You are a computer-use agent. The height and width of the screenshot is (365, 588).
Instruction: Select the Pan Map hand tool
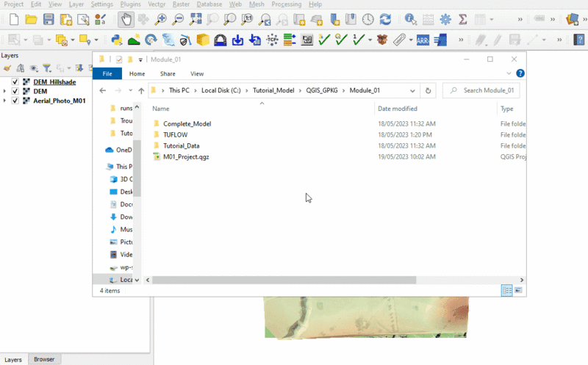coord(126,19)
